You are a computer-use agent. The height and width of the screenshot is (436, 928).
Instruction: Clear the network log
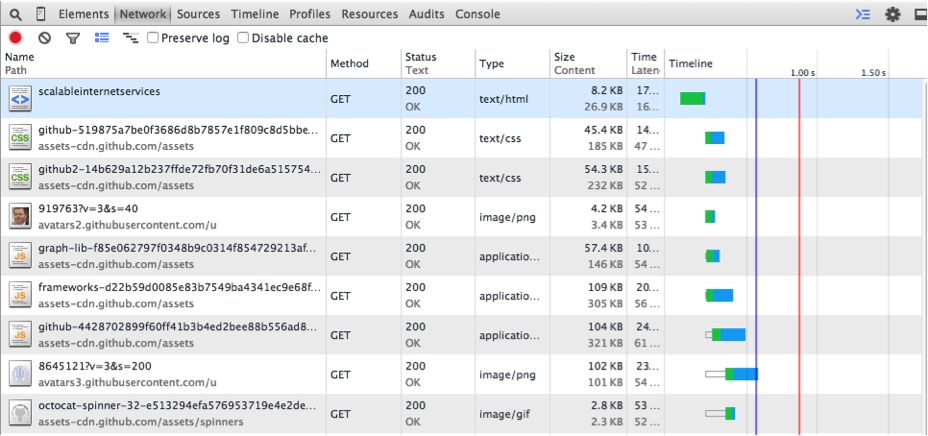[x=44, y=38]
